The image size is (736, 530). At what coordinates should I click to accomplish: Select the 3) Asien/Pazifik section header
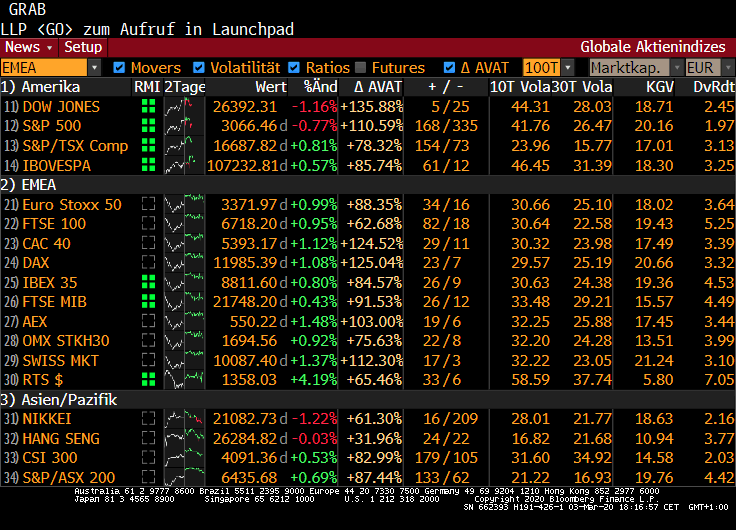[59, 400]
